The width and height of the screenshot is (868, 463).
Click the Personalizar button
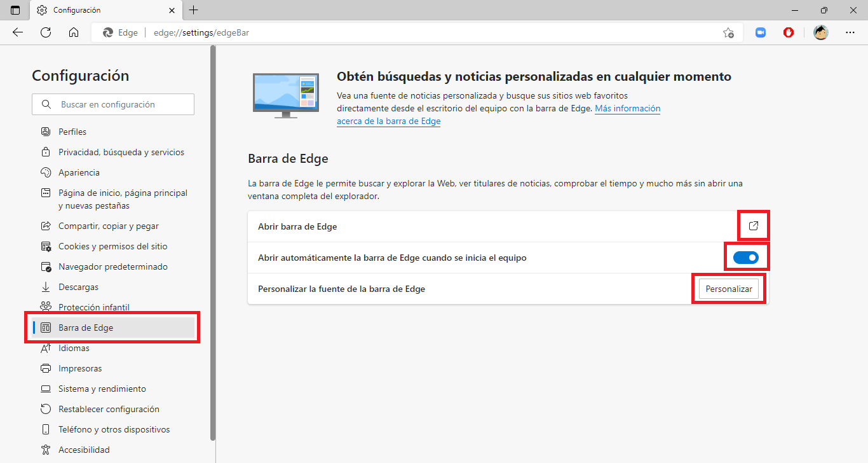729,289
